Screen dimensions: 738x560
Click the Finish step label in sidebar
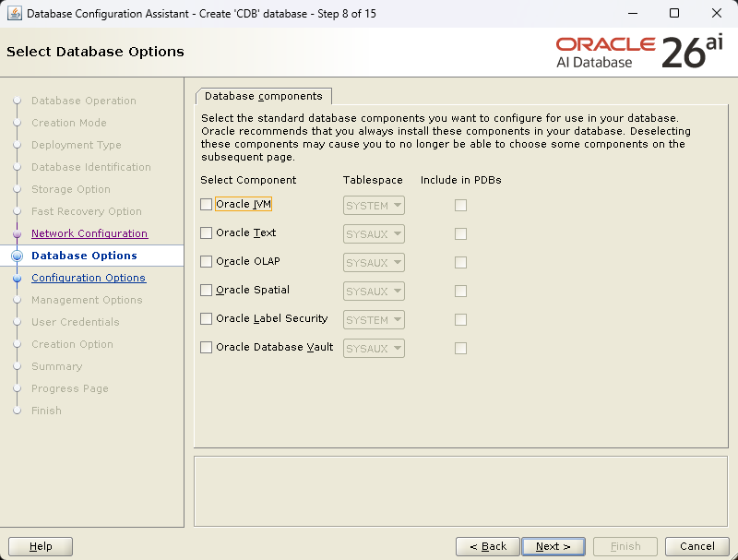tap(46, 411)
